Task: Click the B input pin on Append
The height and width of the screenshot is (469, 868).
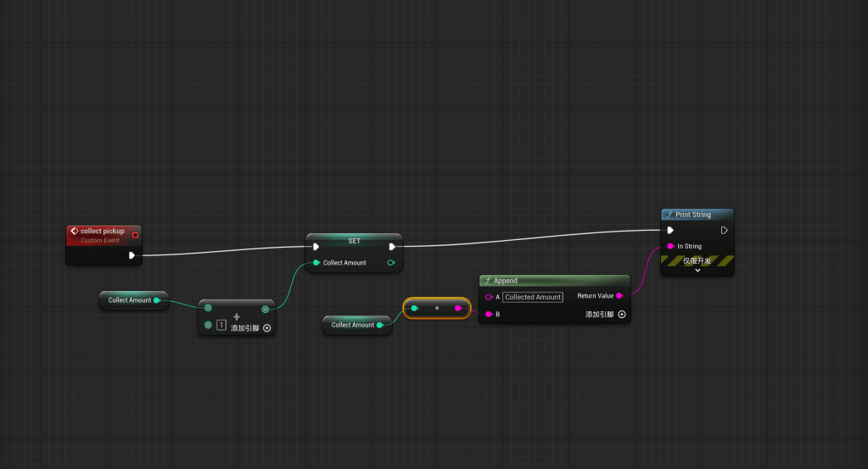Action: point(489,315)
